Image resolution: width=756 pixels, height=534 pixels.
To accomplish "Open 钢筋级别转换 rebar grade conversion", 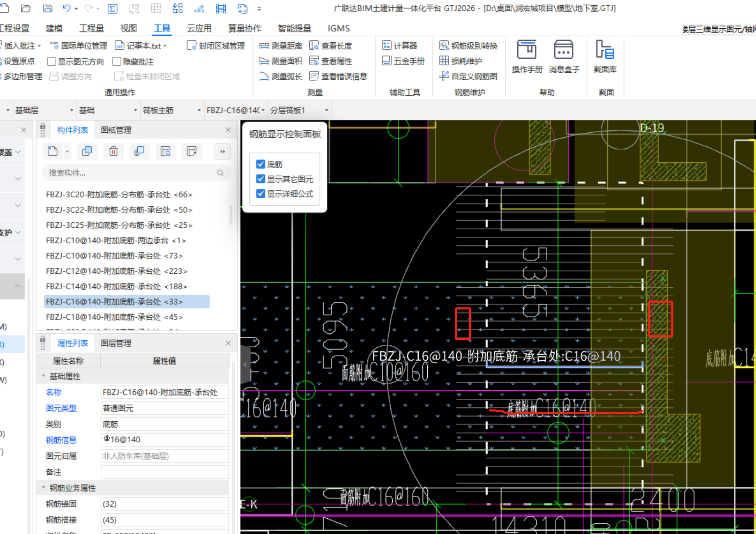I will tap(468, 46).
